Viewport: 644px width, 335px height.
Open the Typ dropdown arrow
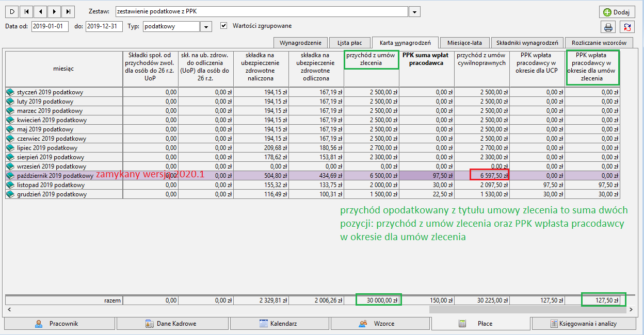tap(206, 26)
